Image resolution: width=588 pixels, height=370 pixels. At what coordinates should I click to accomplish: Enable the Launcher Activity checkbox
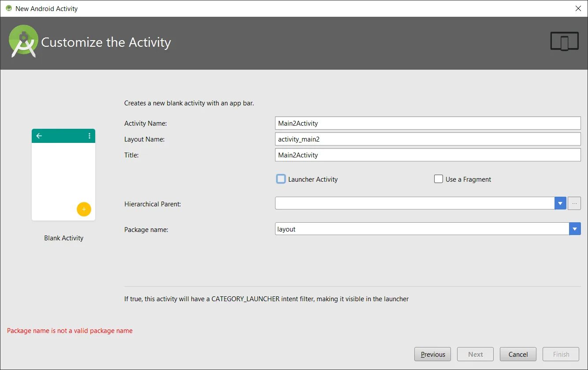pyautogui.click(x=281, y=179)
